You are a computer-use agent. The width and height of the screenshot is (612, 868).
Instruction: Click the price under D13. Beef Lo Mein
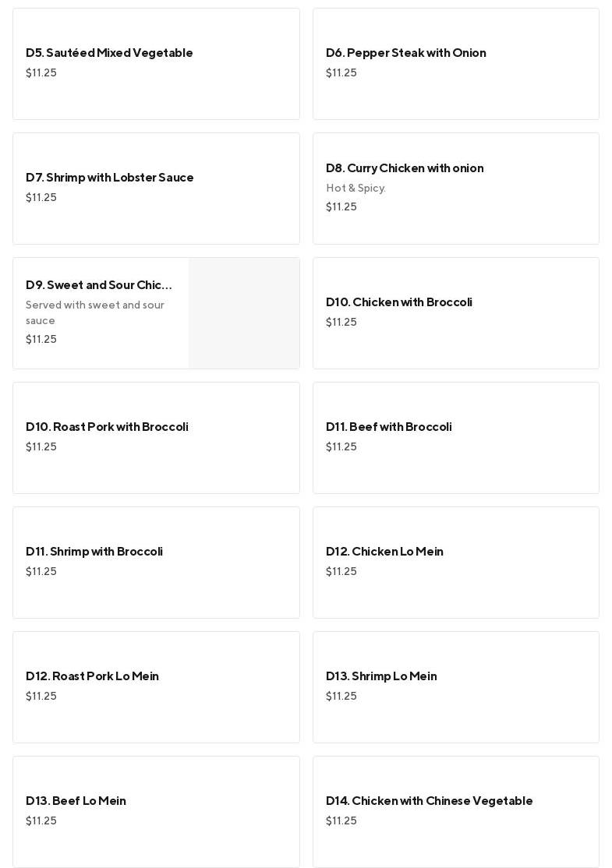pyautogui.click(x=41, y=821)
